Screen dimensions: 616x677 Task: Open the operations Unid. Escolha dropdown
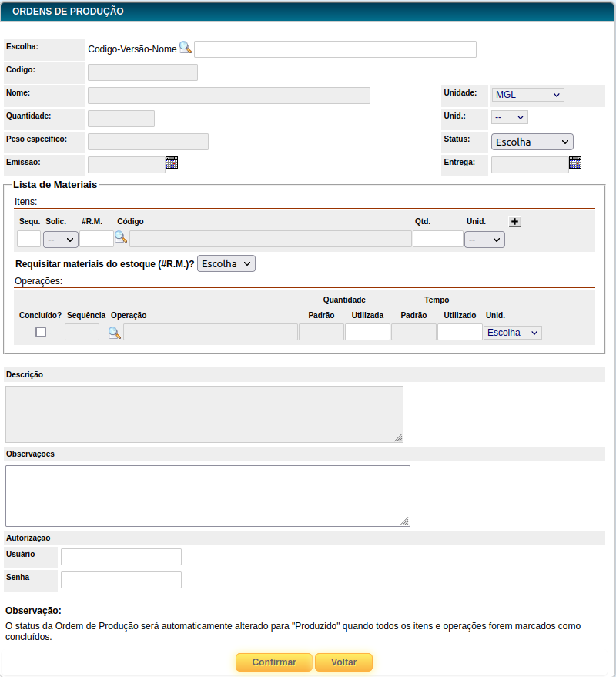click(513, 333)
